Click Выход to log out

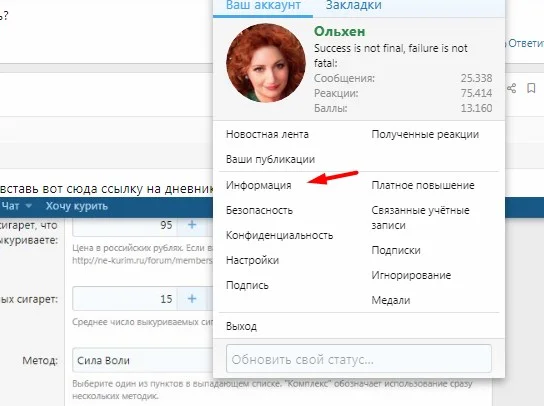(x=241, y=326)
